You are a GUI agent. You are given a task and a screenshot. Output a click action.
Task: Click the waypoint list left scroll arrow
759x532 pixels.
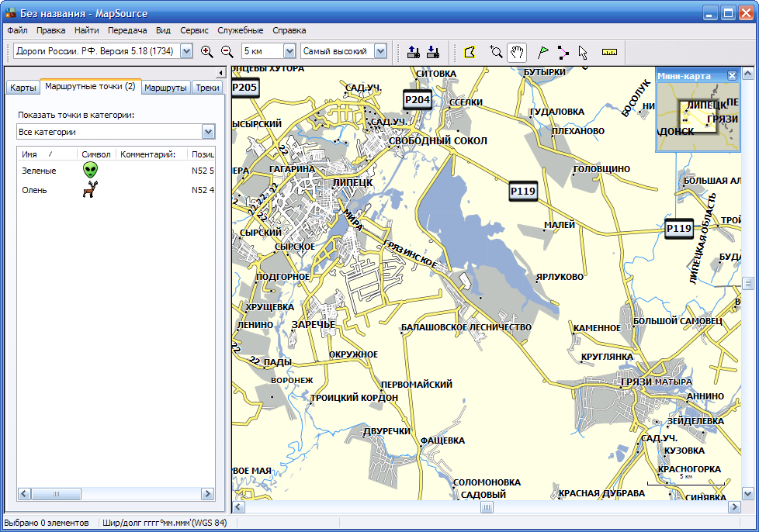point(24,494)
